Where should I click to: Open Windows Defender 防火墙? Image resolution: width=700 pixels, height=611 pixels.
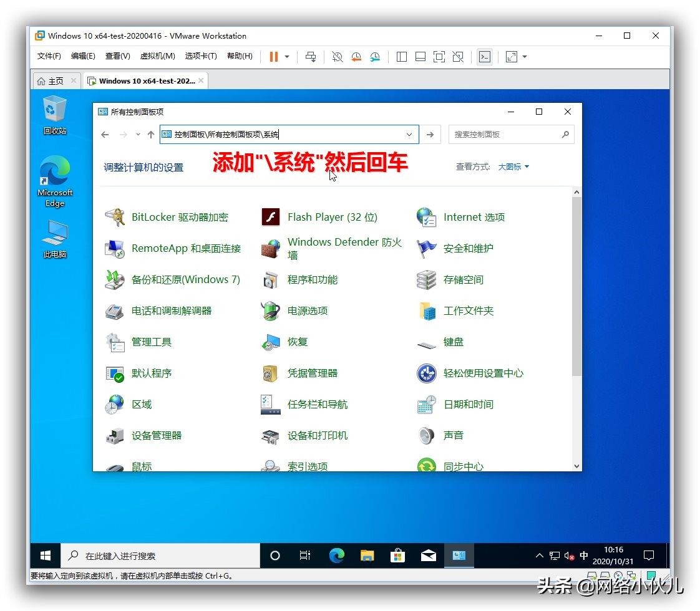[x=344, y=248]
